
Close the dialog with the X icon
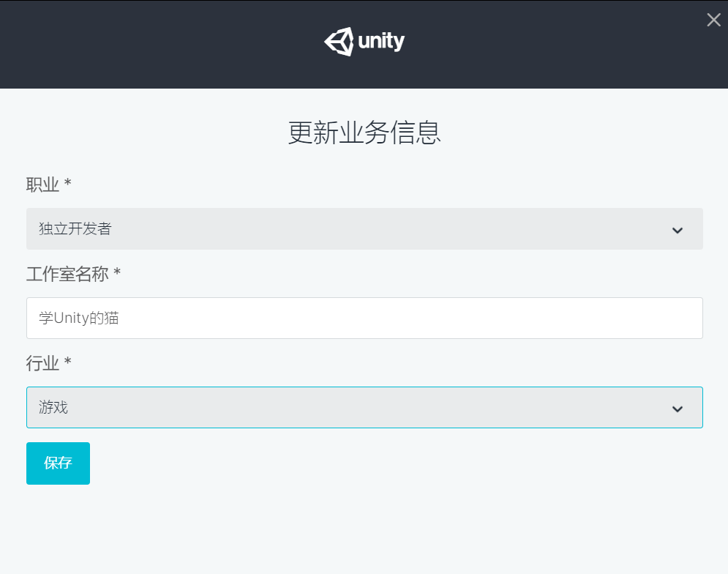click(713, 20)
